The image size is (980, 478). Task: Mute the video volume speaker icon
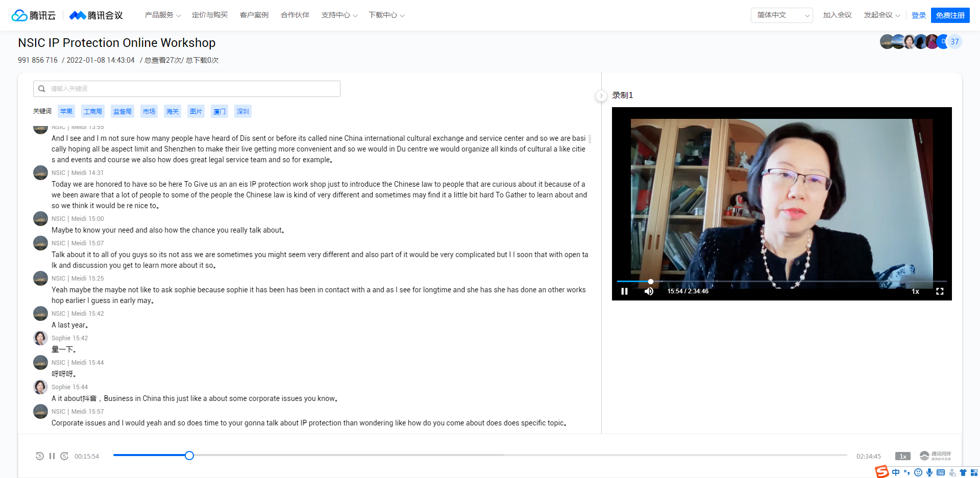pos(649,291)
